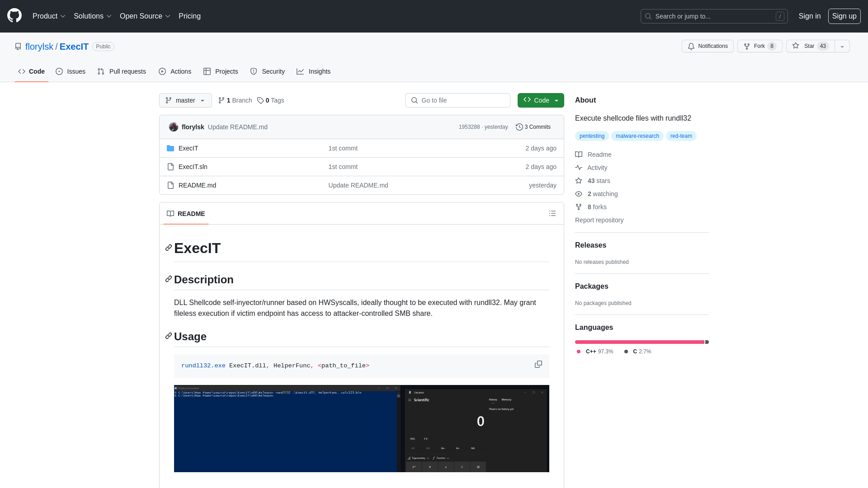868x488 pixels.
Task: Click the pentesting topic tag
Action: [x=592, y=136]
